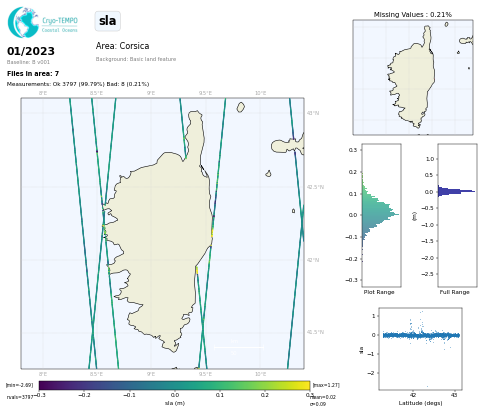492x410 pixels.
Task: Click the max=1.27 label beside colorbar
Action: click(x=326, y=385)
